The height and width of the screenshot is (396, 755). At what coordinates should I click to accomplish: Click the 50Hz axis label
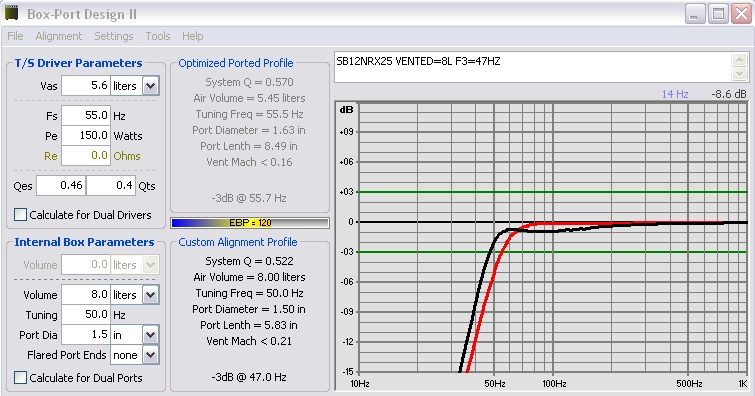point(495,384)
